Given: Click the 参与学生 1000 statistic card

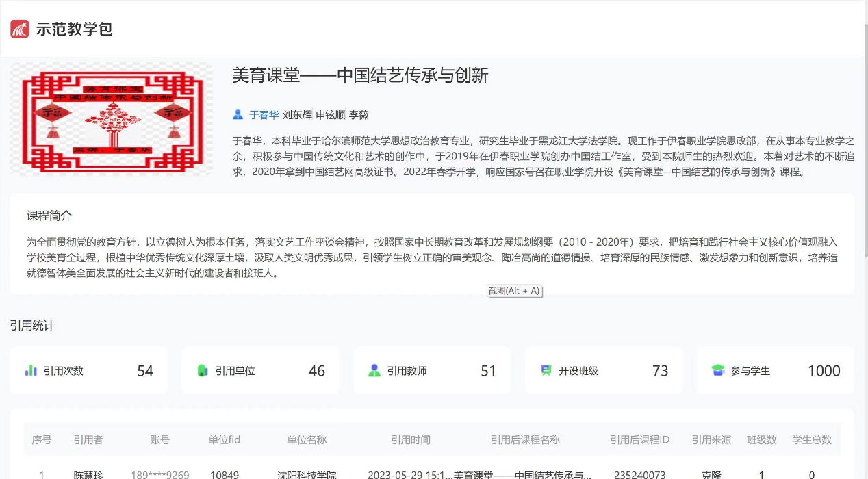Looking at the screenshot, I should [775, 370].
